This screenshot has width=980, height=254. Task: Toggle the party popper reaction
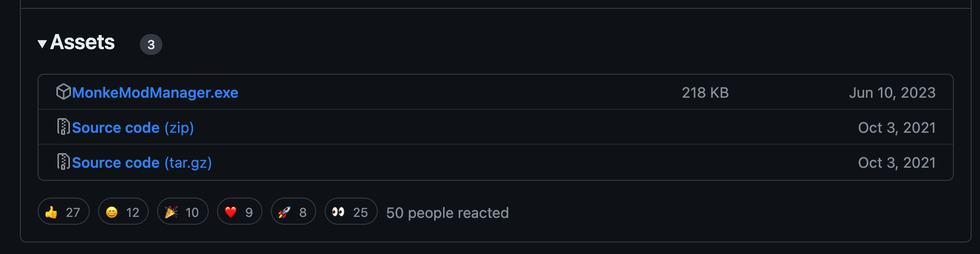point(182,212)
